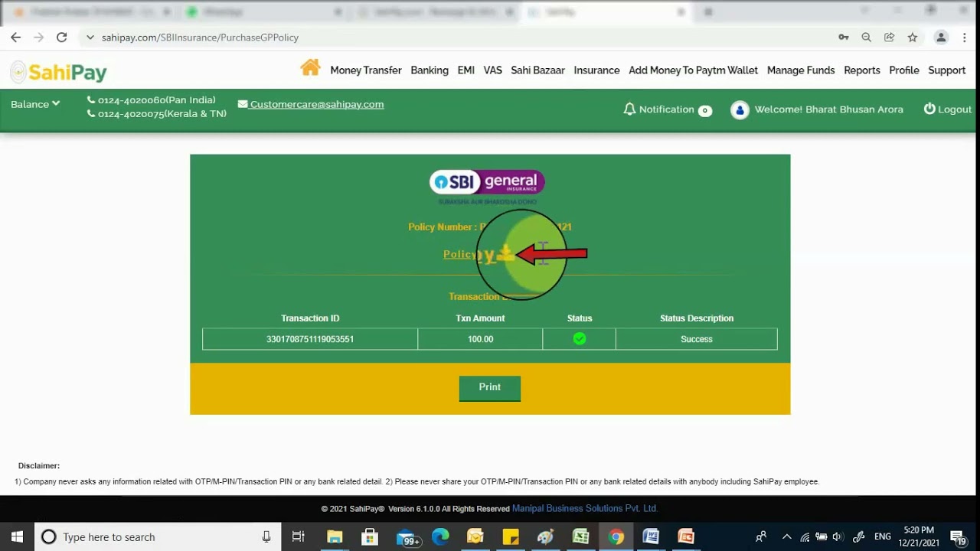Screen dimensions: 980x551
Task: Open File Explorer from taskbar
Action: (335, 536)
